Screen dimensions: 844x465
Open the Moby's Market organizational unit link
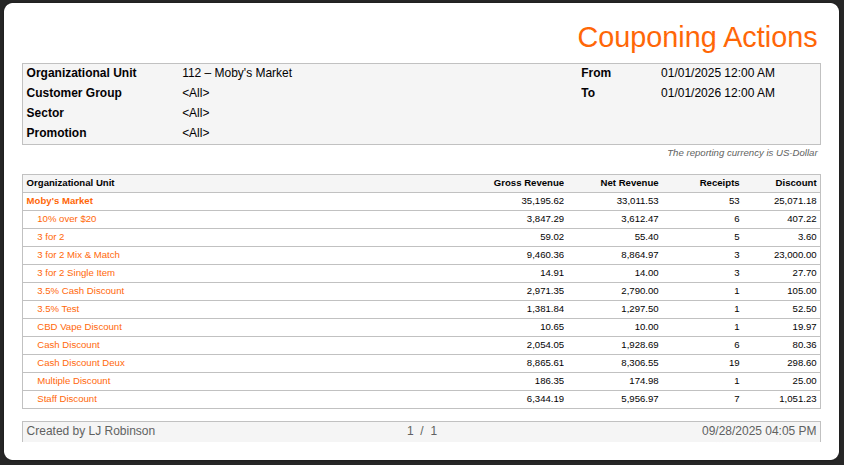click(x=59, y=201)
